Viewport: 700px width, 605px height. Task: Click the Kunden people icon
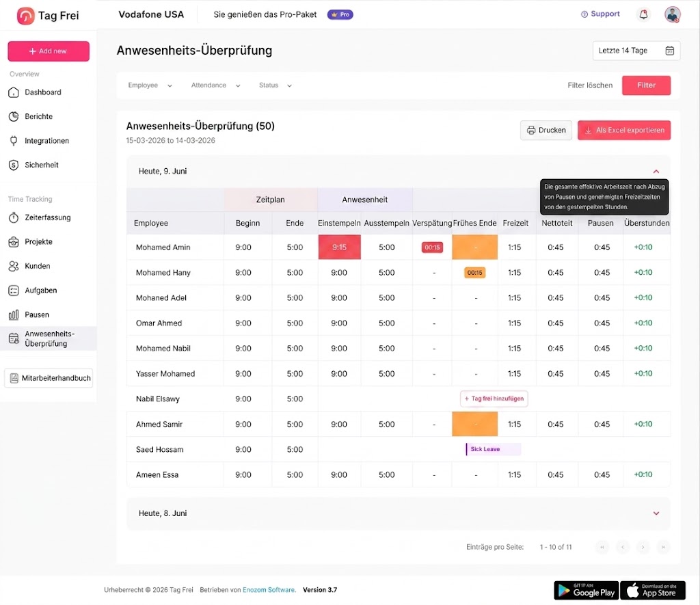pyautogui.click(x=14, y=266)
